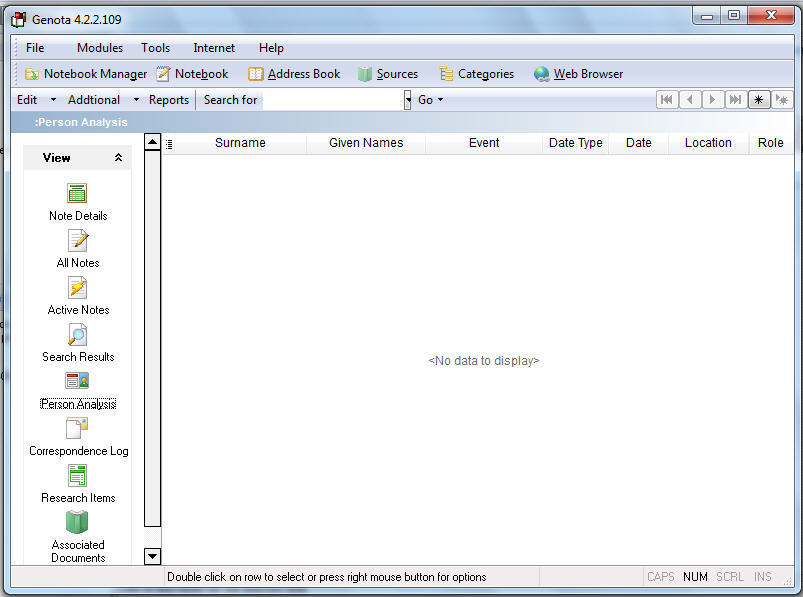Image resolution: width=803 pixels, height=597 pixels.
Task: Sort by the Date Type column header
Action: click(576, 143)
